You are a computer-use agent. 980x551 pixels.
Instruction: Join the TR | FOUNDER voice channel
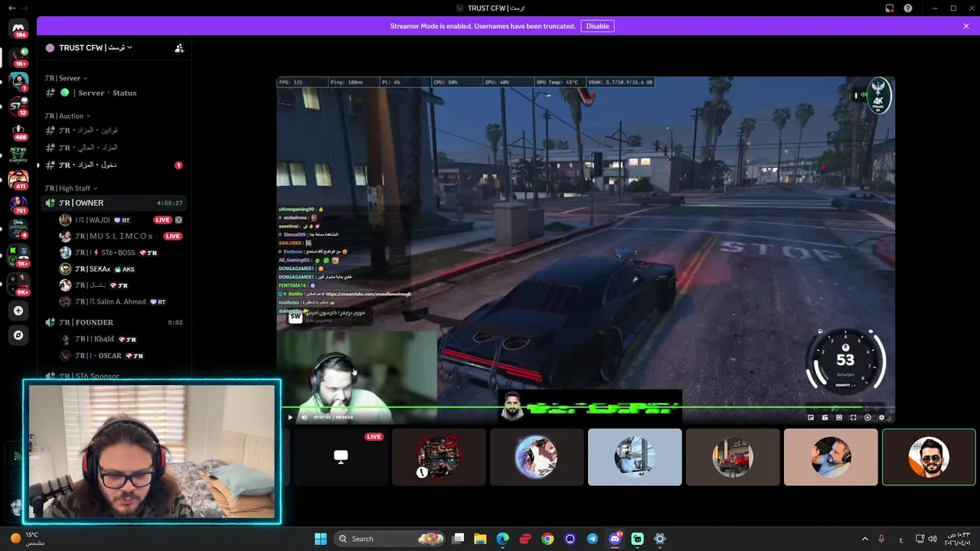(x=114, y=322)
